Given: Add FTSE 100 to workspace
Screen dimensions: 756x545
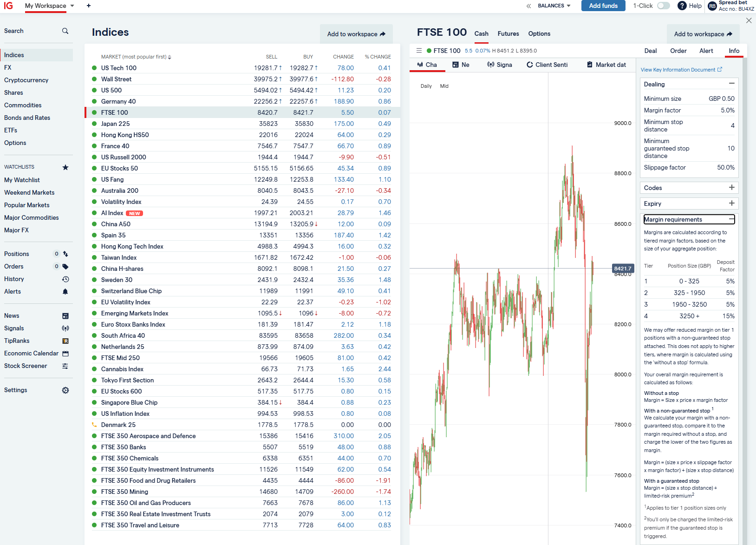Looking at the screenshot, I should coord(703,34).
